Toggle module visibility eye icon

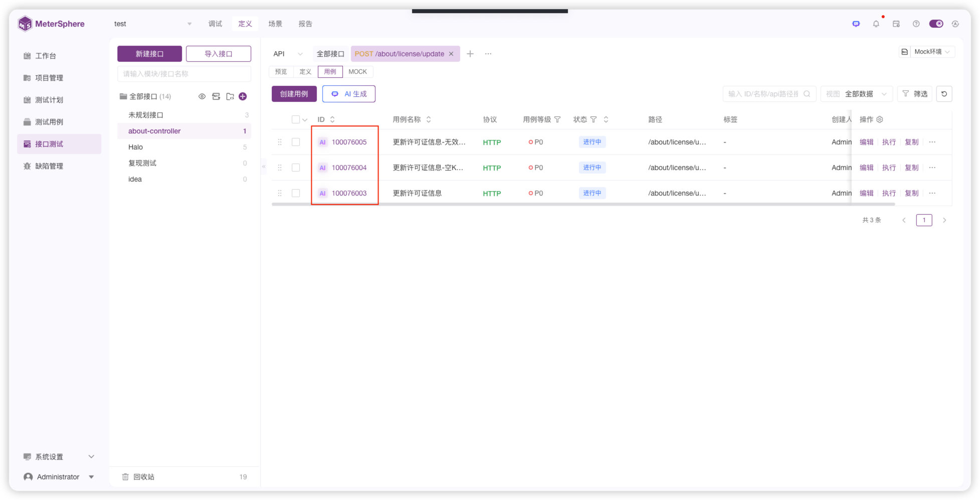[202, 96]
